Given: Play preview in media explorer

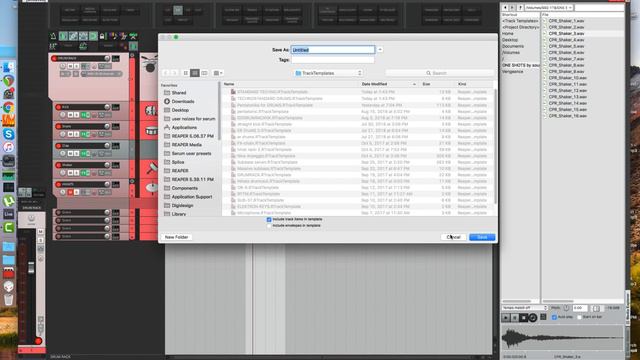Looking at the screenshot, I should click(x=506, y=318).
